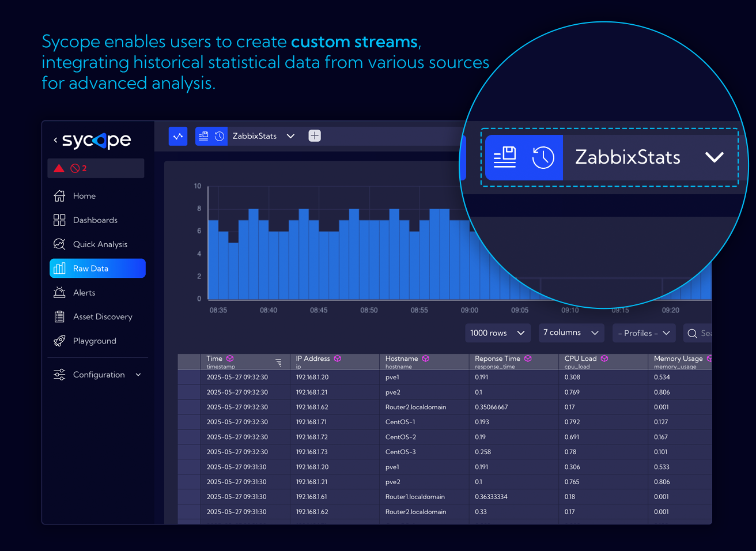Click the Quick Analysis chart icon
This screenshot has width=756, height=551.
click(59, 244)
